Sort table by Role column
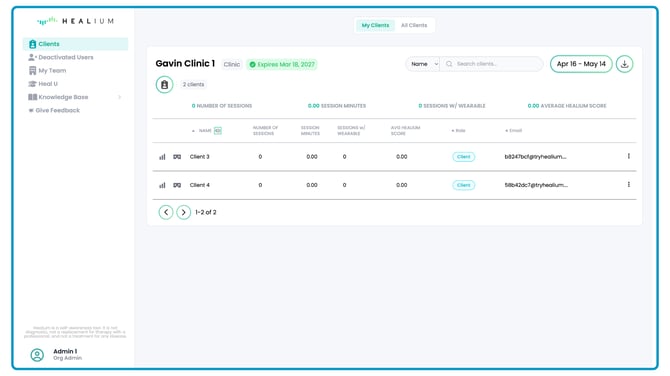The image size is (670, 376). pos(458,131)
